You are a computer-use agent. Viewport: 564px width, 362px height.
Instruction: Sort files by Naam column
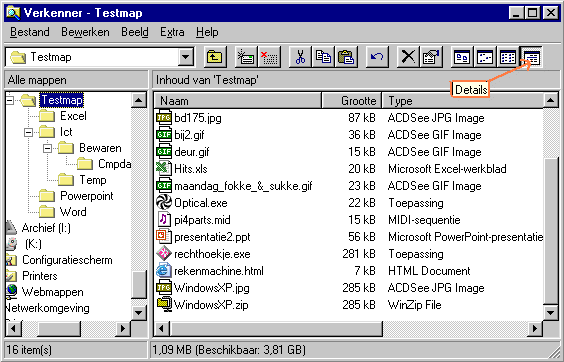click(237, 100)
